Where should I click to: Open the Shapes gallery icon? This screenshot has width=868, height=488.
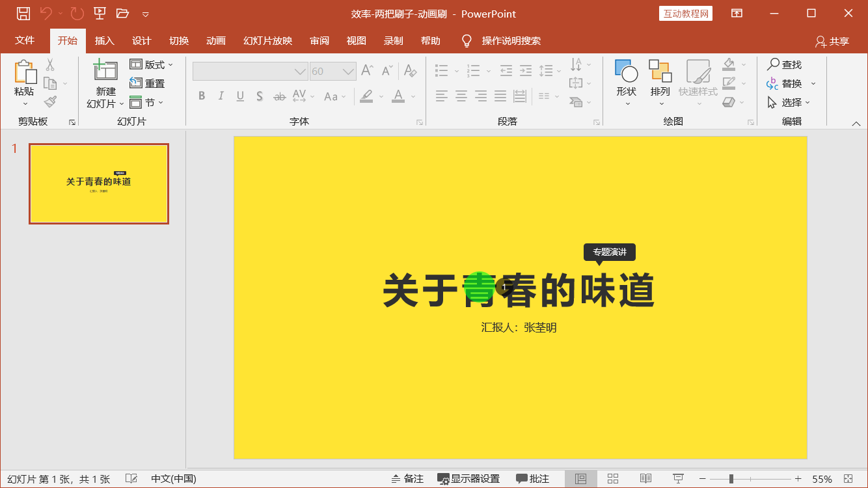tap(627, 72)
